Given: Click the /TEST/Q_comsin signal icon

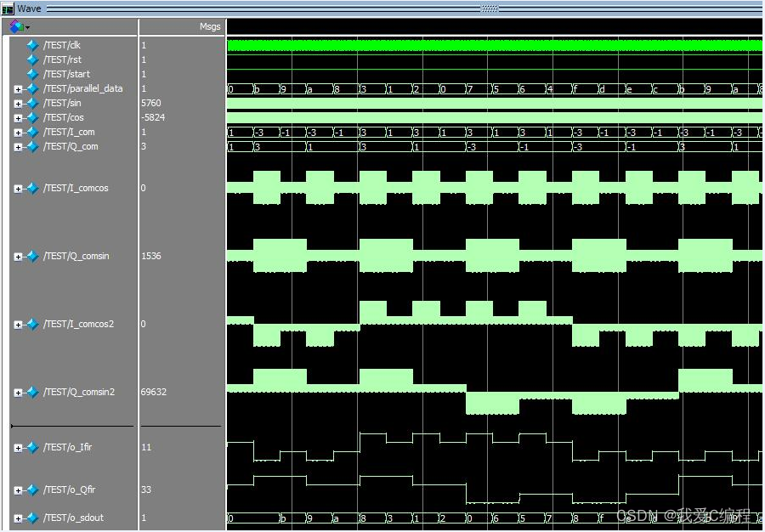Looking at the screenshot, I should (32, 256).
